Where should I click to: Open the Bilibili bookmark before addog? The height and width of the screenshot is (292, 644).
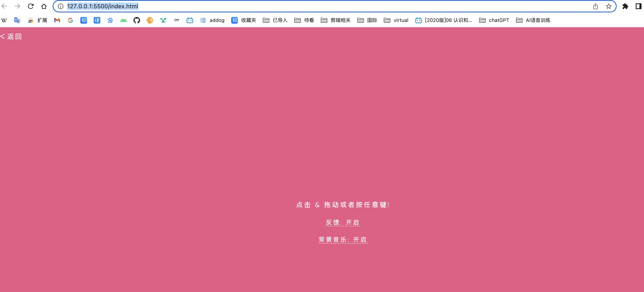click(x=190, y=20)
